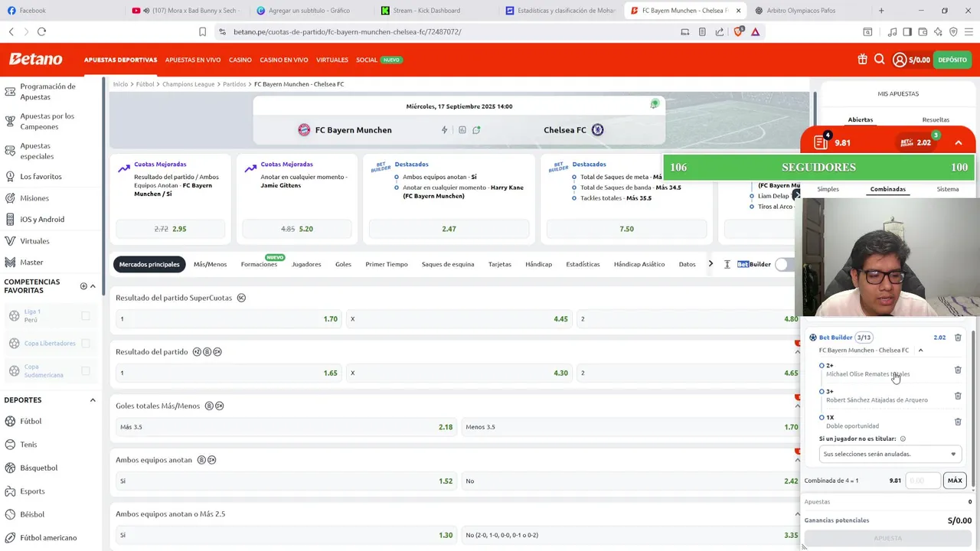This screenshot has height=551, width=980.
Task: Open Brave VPN icon
Action: (953, 31)
